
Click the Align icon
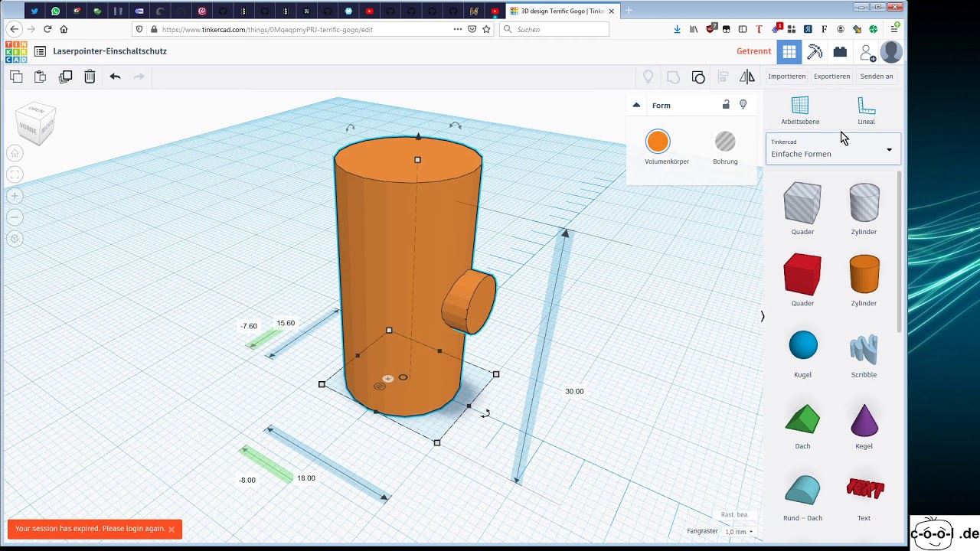pos(723,77)
